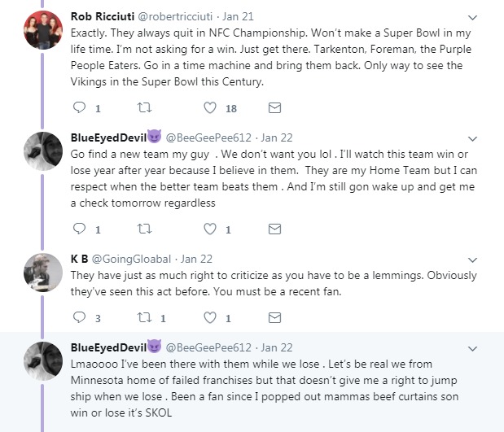Retweet Rob Ricciuti's tweet

pos(145,107)
